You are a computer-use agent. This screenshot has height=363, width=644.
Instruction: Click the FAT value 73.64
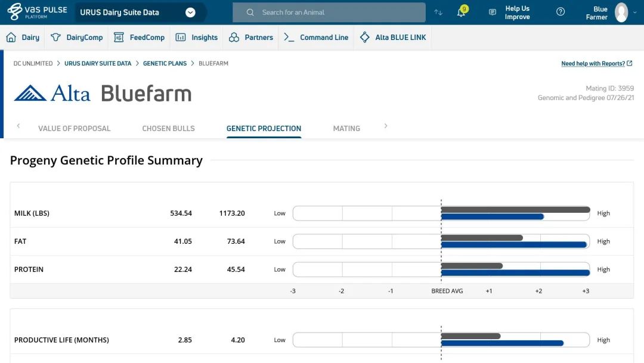(x=236, y=241)
